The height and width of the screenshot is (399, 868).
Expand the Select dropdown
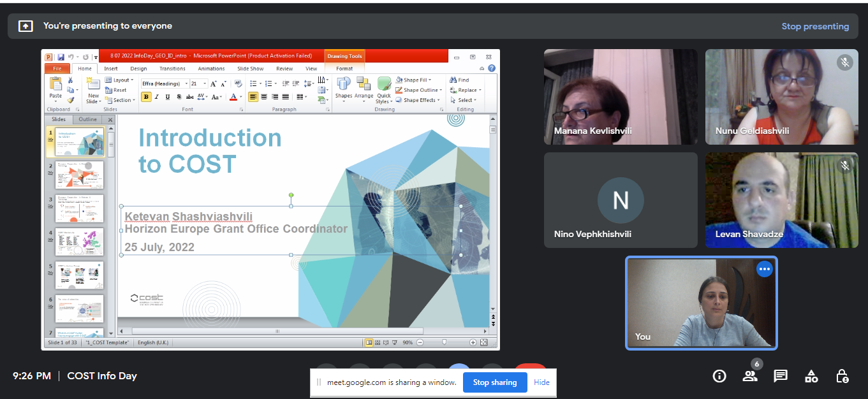463,100
